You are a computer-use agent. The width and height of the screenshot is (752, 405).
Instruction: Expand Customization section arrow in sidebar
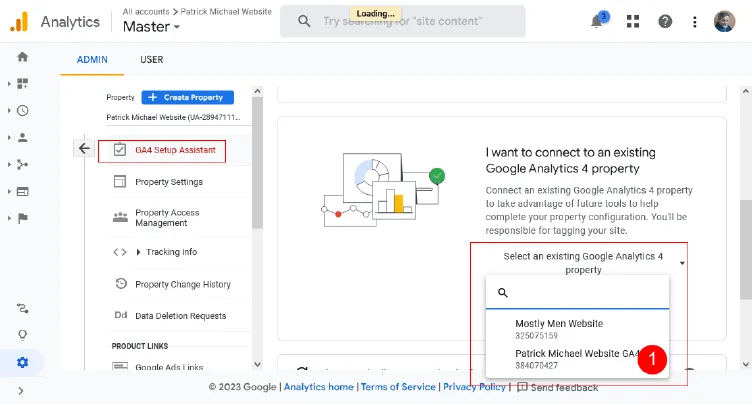[9, 83]
